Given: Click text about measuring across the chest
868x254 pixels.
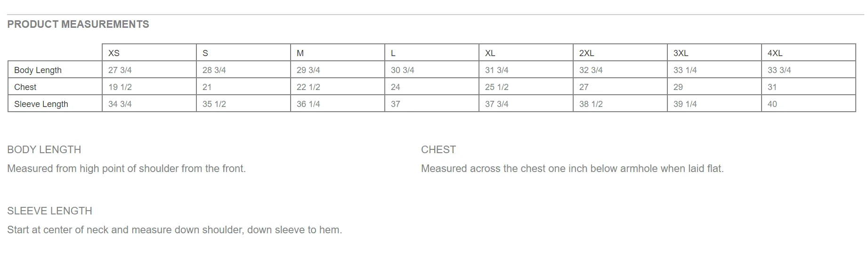Looking at the screenshot, I should [x=572, y=168].
